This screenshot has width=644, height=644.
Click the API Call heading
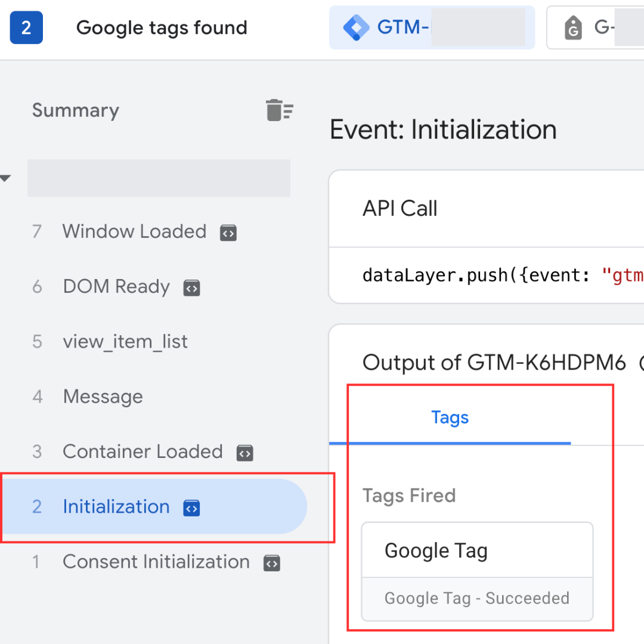(400, 209)
